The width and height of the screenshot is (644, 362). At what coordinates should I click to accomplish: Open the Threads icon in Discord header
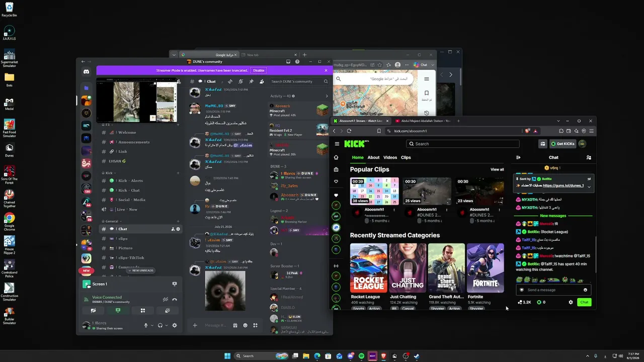[230, 81]
